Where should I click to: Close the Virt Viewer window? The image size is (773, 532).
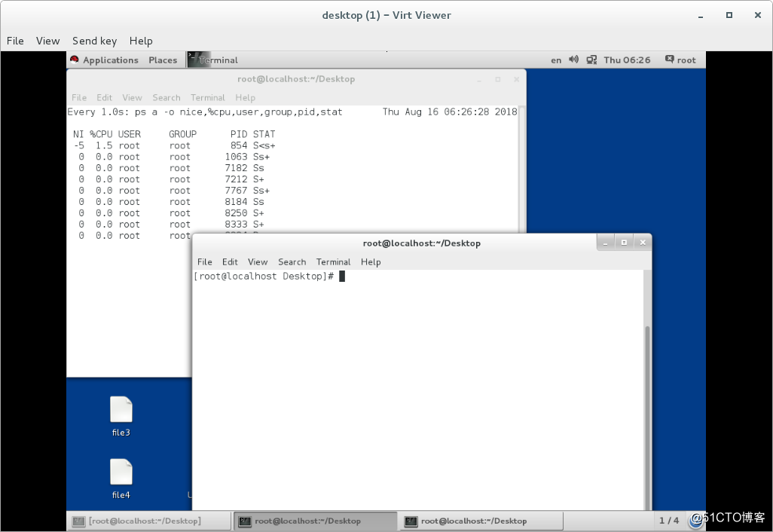[758, 15]
